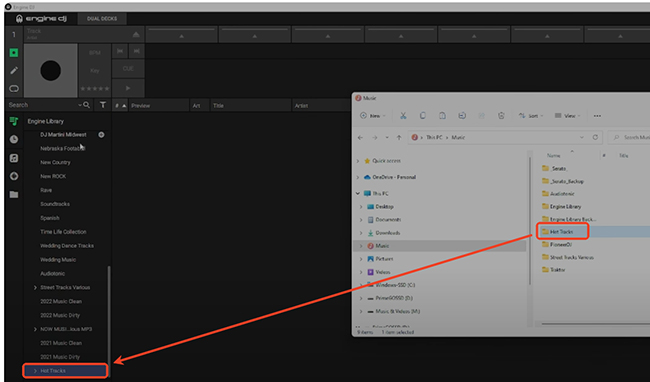This screenshot has width=650, height=382.
Task: Open search options arrow in Search field
Action: point(80,105)
